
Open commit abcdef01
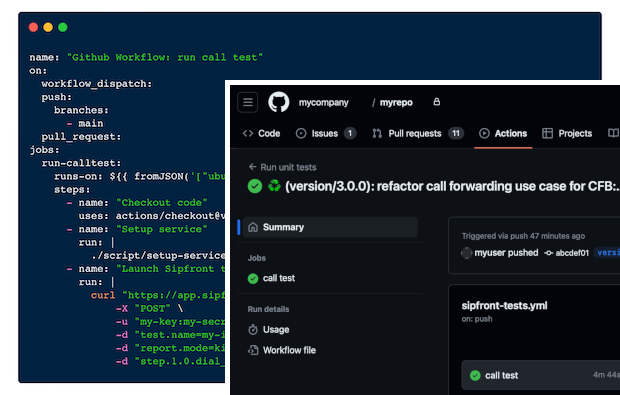[572, 253]
